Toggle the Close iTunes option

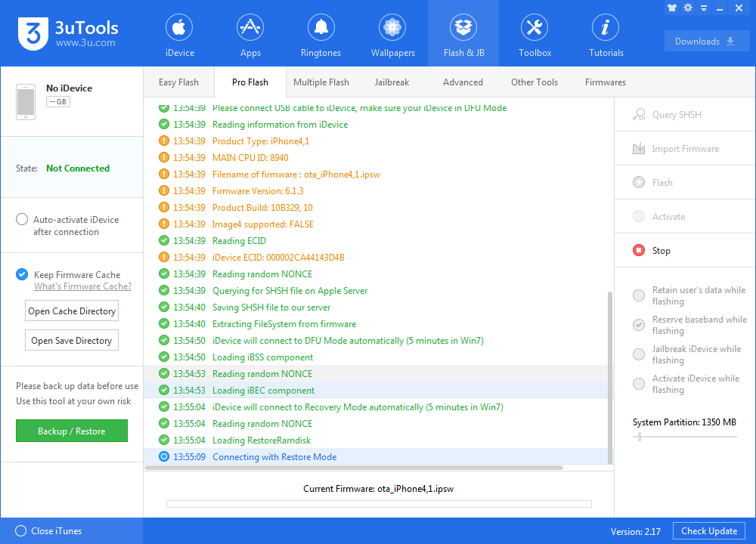pos(20,531)
